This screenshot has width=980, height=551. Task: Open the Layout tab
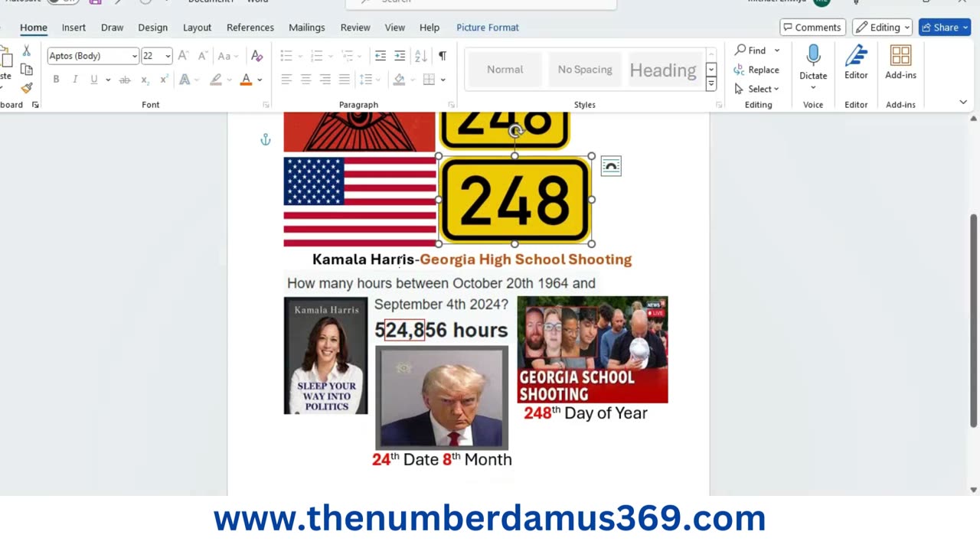point(197,27)
